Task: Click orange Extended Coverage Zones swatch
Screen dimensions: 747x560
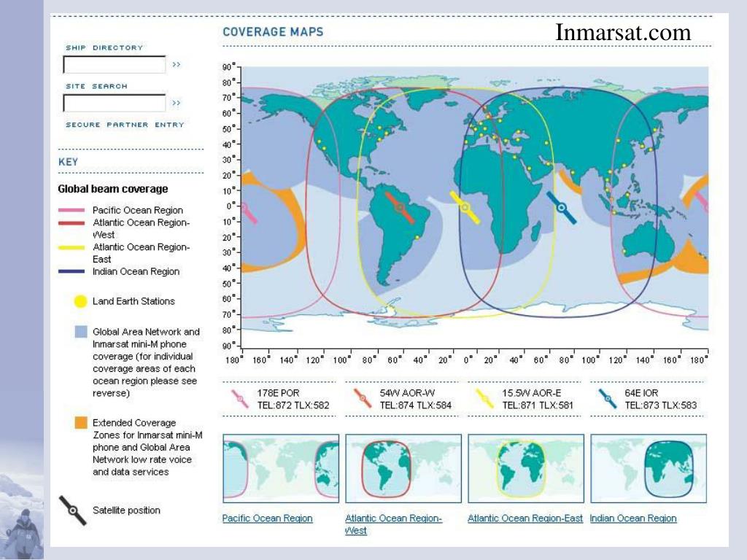Action: tap(81, 423)
